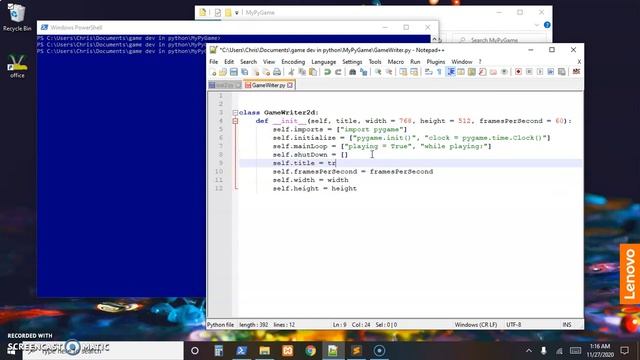Viewport: 640px width, 360px height.
Task: Open the Document Map panel icon
Action: 472,72
